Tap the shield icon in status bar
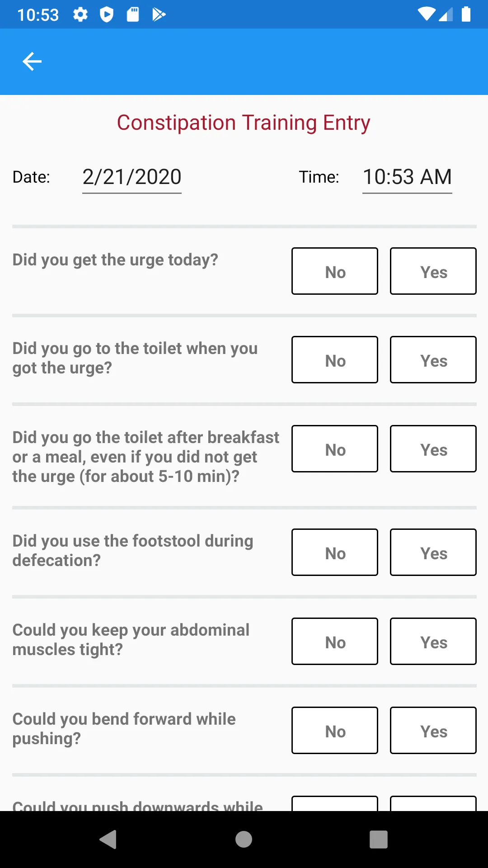Viewport: 488px width, 868px height. 107,14
